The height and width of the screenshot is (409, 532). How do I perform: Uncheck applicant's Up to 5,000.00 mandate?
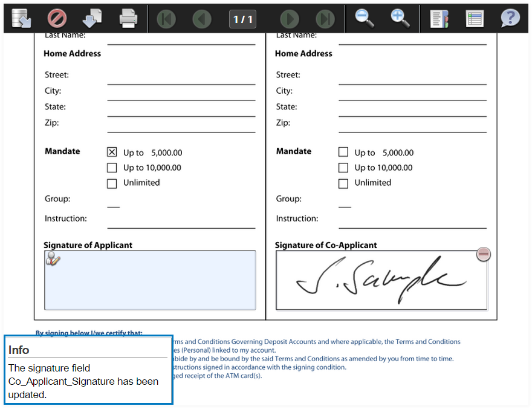[x=112, y=152]
